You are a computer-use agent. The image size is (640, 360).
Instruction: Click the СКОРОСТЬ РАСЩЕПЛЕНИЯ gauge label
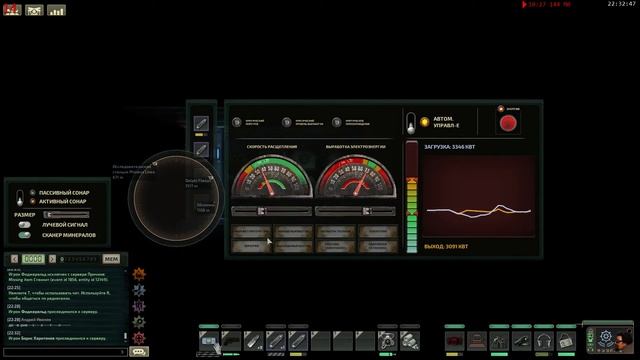(272, 147)
